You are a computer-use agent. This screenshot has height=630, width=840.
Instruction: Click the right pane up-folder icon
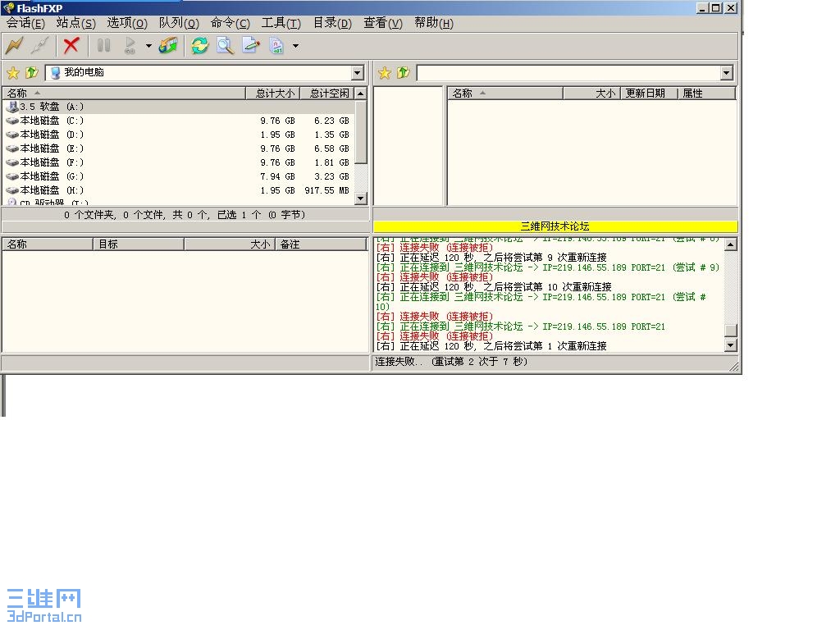point(404,72)
